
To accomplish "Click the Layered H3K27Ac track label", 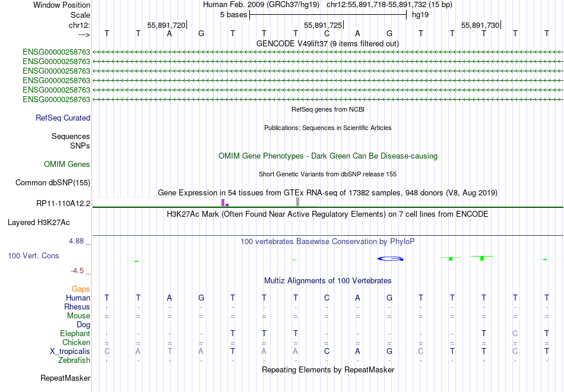I will coord(39,223).
